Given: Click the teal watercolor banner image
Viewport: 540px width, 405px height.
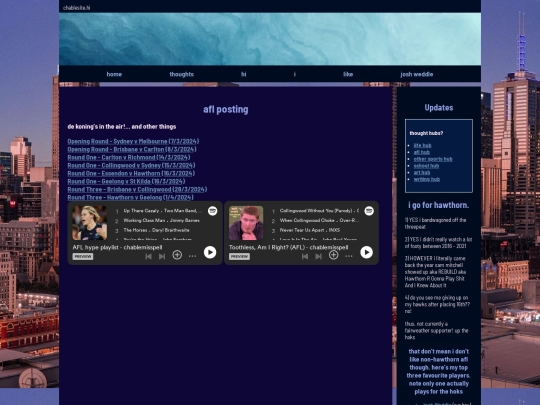Looking at the screenshot, I should pyautogui.click(x=270, y=39).
